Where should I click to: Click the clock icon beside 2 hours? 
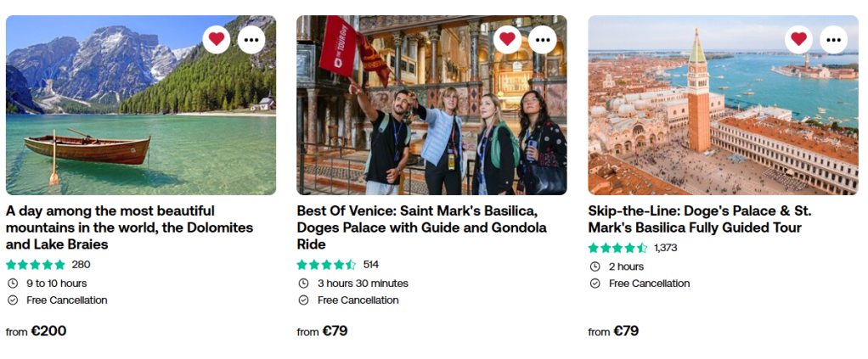pos(595,266)
